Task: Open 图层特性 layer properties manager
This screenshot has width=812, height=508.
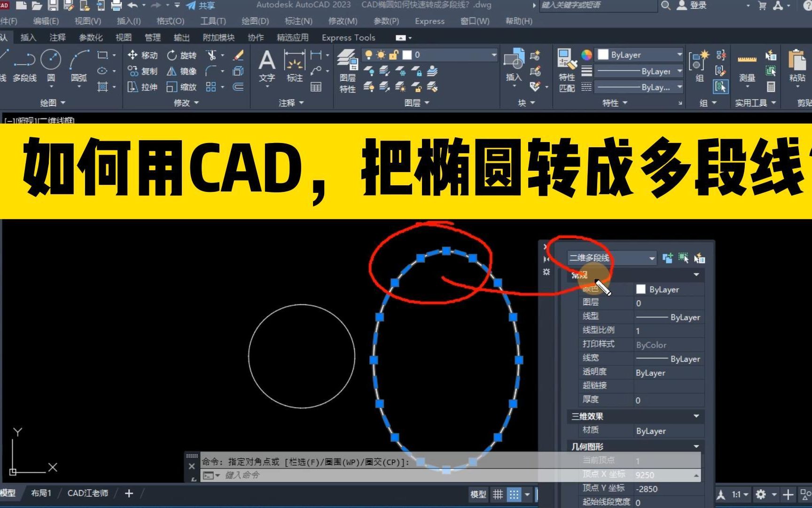Action: 348,71
